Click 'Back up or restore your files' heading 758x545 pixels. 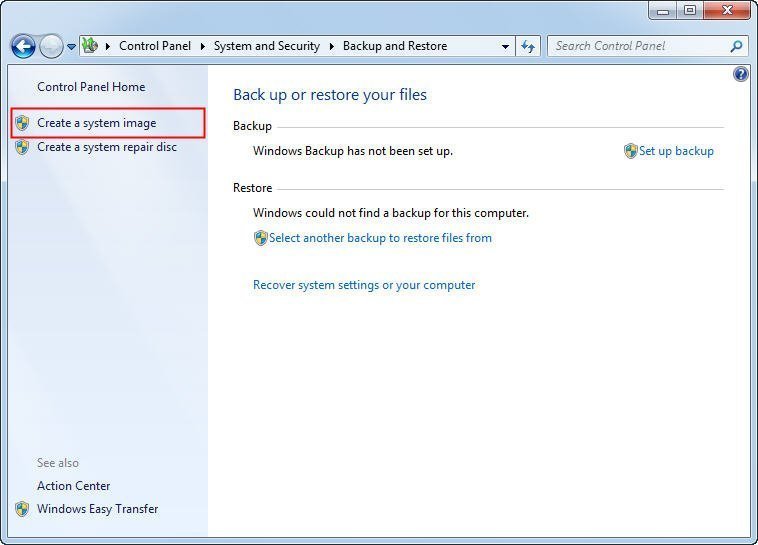point(330,95)
